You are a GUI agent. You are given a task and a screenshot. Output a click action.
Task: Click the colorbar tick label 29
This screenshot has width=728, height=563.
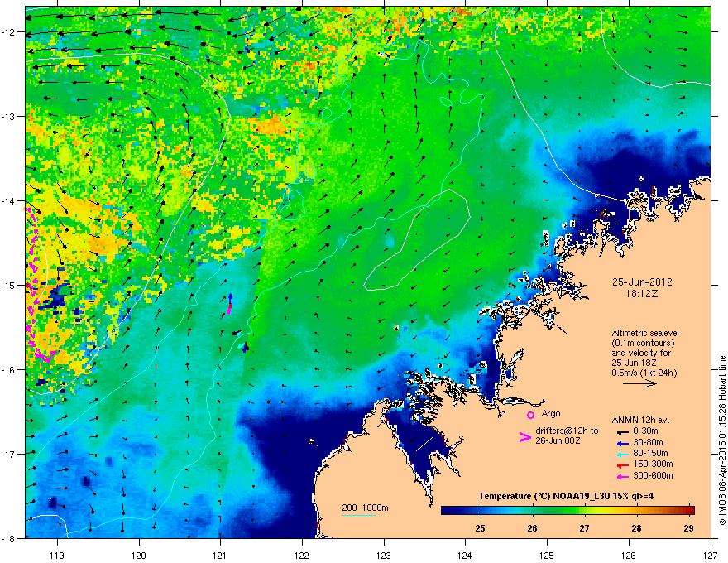pyautogui.click(x=689, y=528)
